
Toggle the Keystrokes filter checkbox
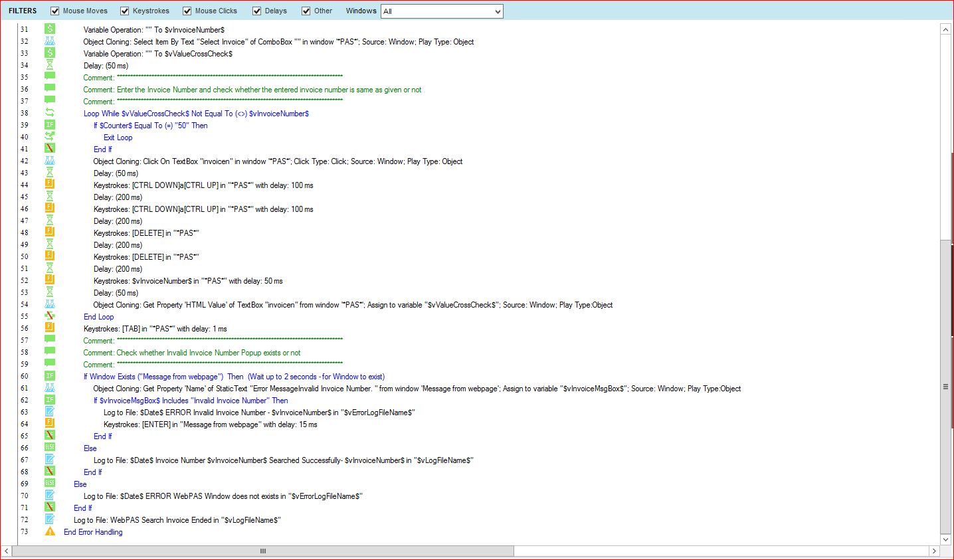125,11
